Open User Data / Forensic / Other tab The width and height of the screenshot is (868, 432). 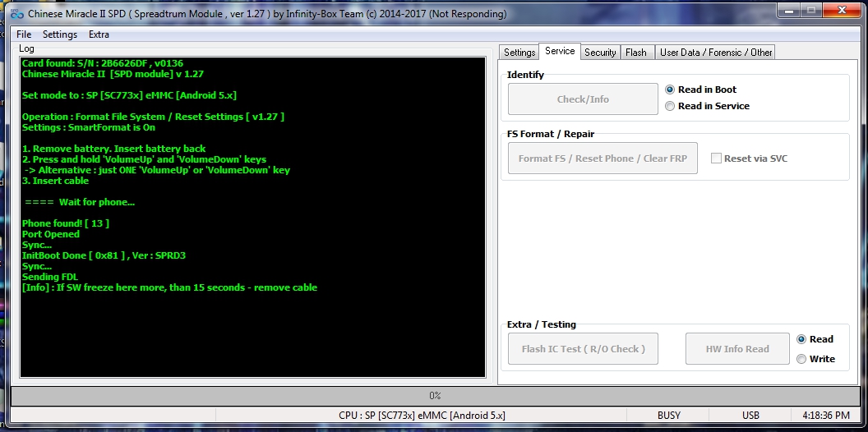[x=716, y=52]
